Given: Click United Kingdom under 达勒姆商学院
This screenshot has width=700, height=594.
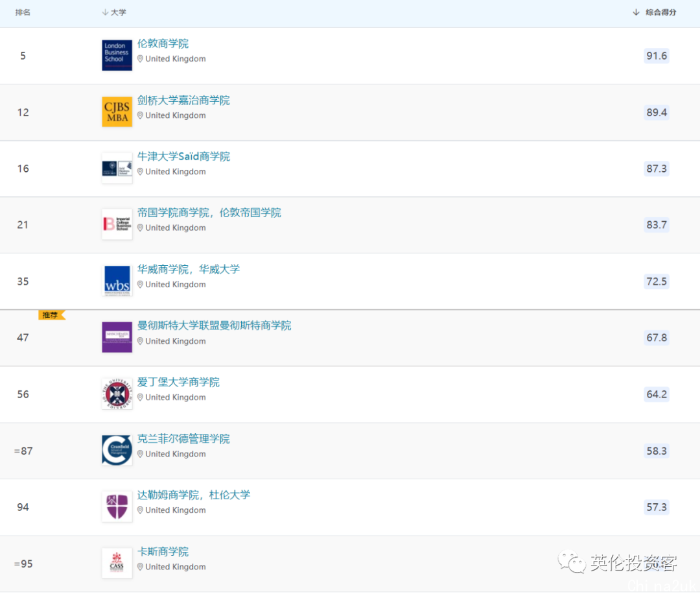Looking at the screenshot, I should point(176,510).
